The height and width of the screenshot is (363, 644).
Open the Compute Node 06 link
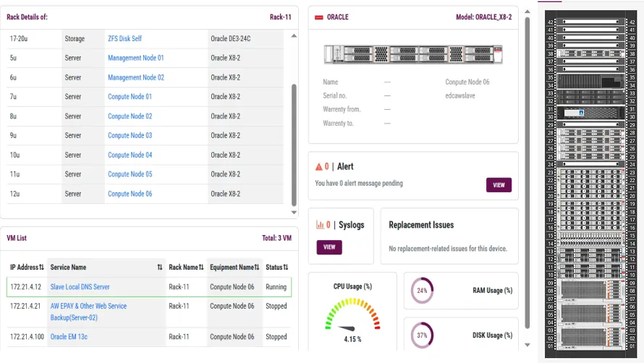[130, 194]
